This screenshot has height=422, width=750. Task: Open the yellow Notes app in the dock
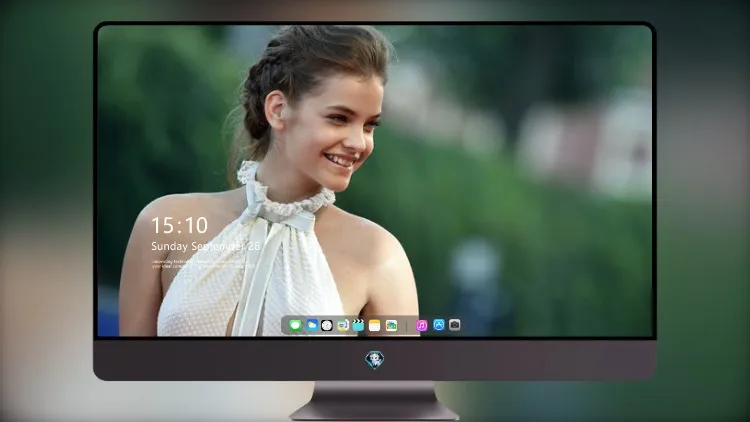click(375, 325)
